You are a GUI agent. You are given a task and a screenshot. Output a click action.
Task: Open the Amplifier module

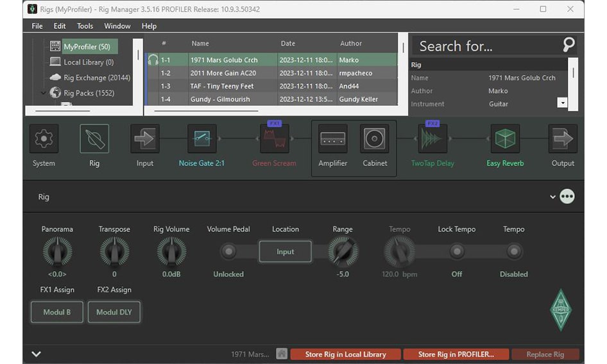coord(332,139)
